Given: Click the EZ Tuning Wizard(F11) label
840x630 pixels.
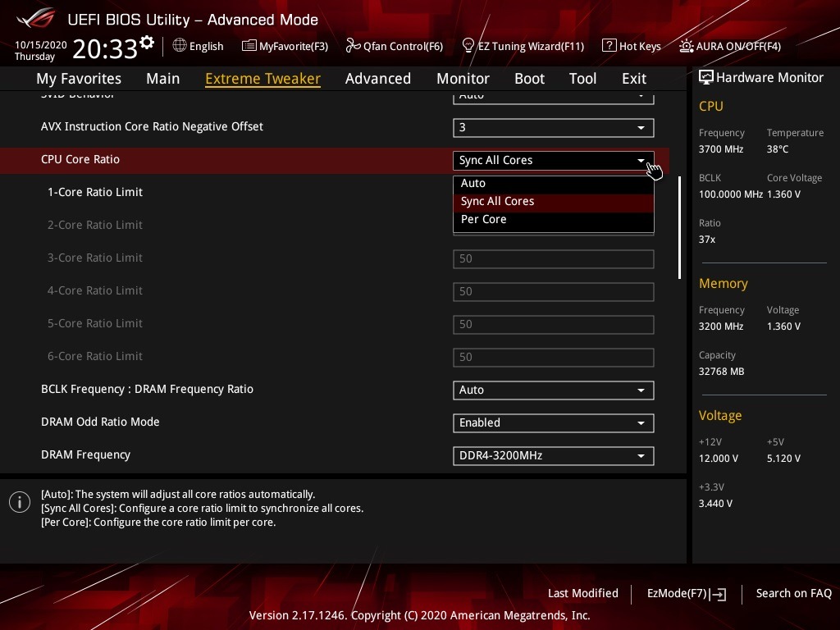Looking at the screenshot, I should coord(531,46).
